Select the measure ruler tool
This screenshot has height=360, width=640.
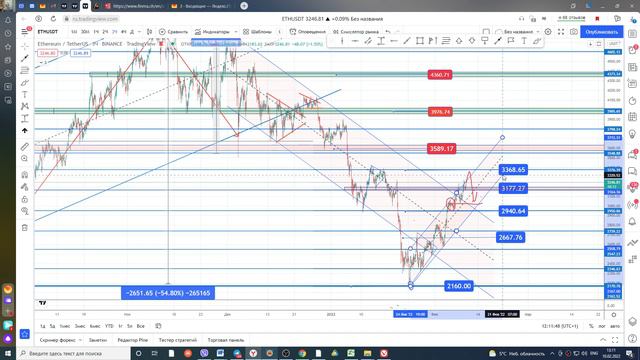point(25,147)
